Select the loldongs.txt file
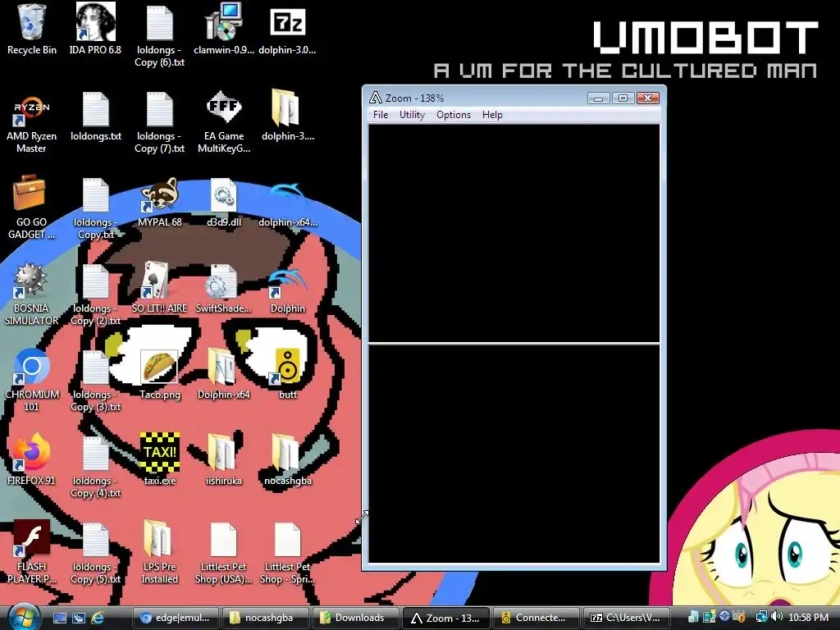Image resolution: width=840 pixels, height=630 pixels. pos(95,116)
